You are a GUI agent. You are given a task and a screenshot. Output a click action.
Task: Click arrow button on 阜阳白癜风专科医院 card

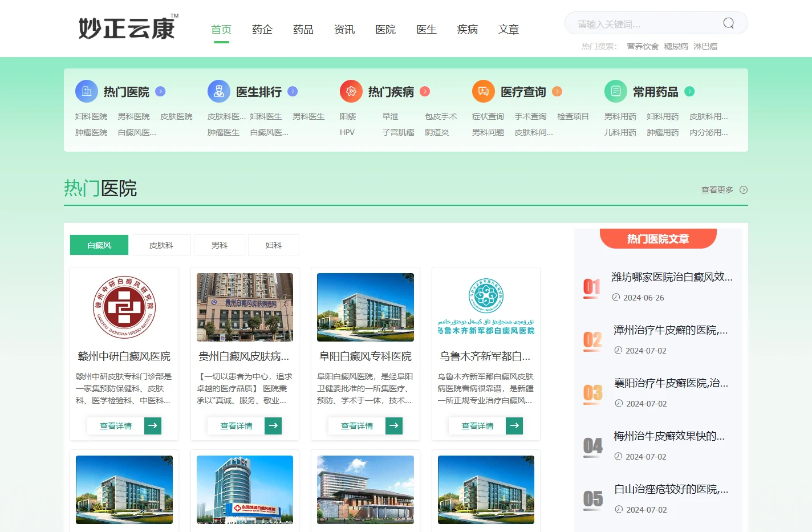[x=394, y=425]
